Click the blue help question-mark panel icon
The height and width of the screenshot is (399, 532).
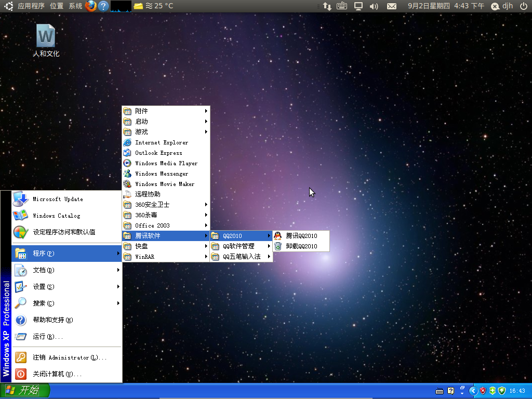[x=103, y=6]
